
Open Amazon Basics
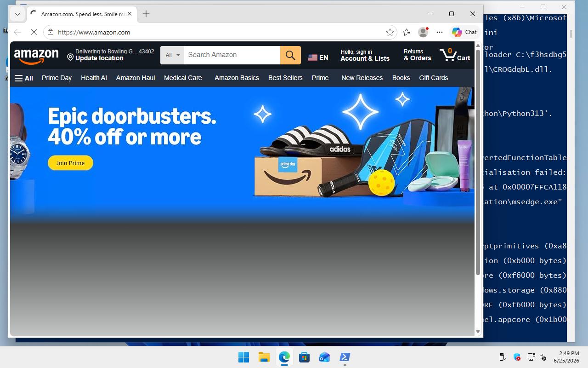coord(237,78)
